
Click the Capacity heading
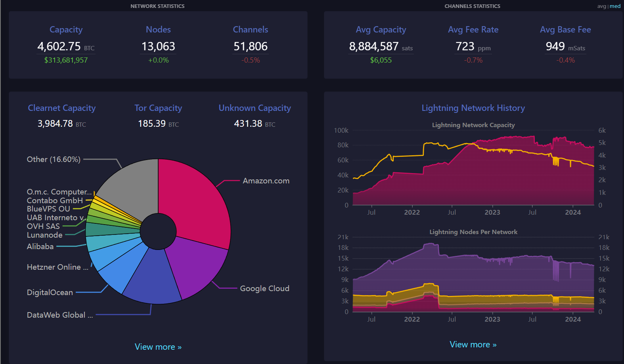click(x=66, y=30)
